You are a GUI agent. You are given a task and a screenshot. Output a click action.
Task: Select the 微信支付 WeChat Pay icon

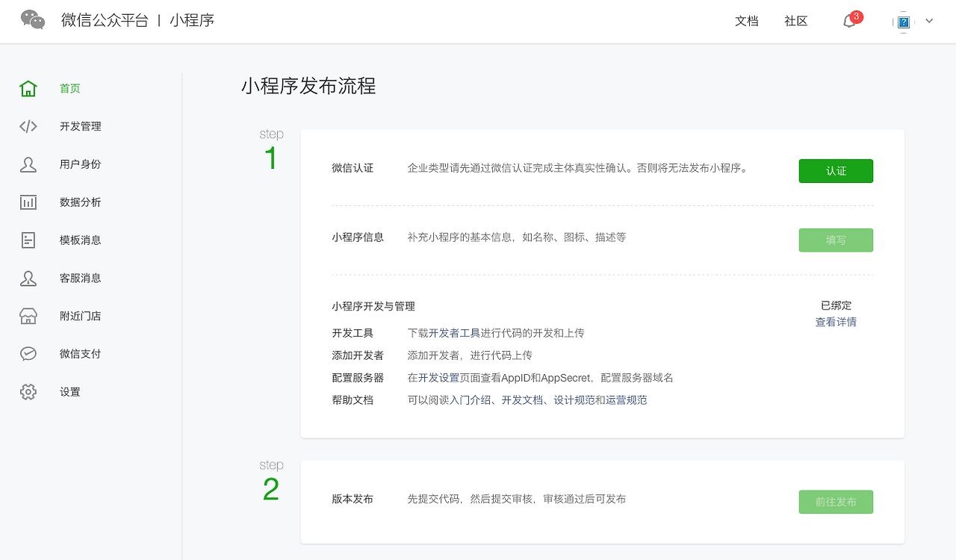coord(28,353)
